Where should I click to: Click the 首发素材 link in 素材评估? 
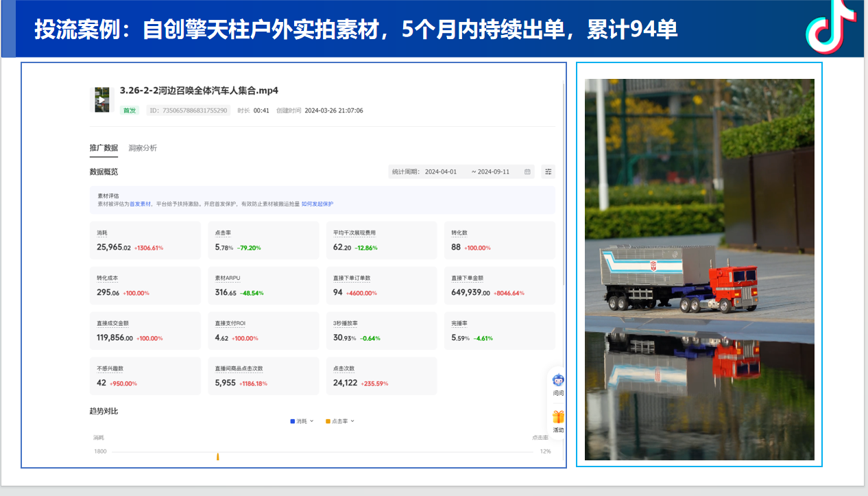[141, 204]
